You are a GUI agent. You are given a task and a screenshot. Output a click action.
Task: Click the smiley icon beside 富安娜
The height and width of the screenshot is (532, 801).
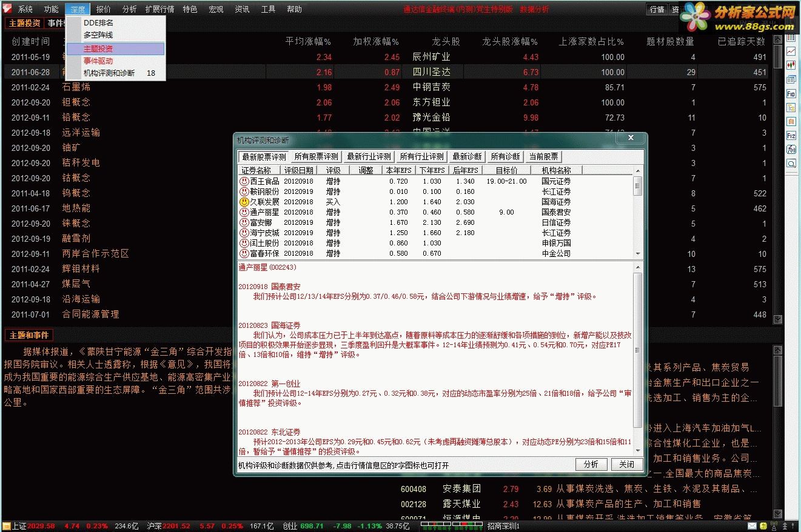[x=244, y=222]
